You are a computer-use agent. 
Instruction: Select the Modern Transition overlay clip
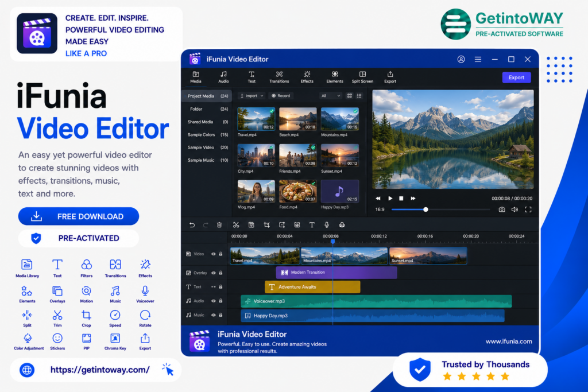coord(336,273)
